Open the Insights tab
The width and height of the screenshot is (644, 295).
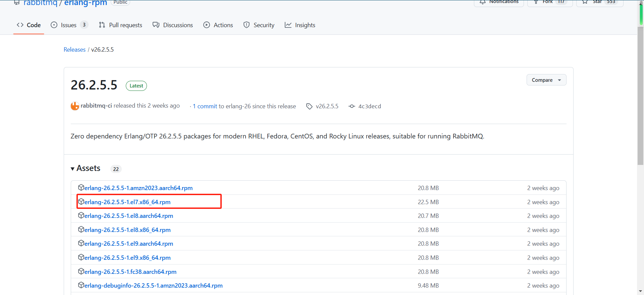point(300,25)
